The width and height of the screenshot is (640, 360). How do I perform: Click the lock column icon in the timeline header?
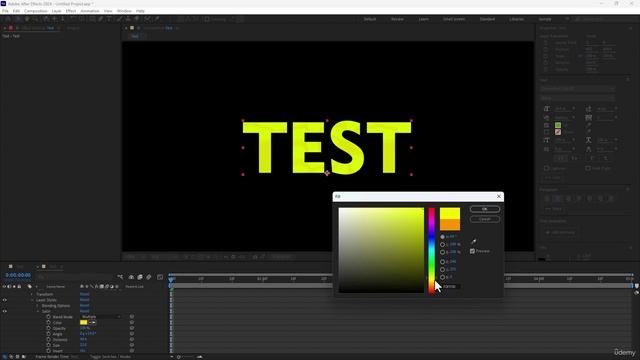click(x=19, y=287)
